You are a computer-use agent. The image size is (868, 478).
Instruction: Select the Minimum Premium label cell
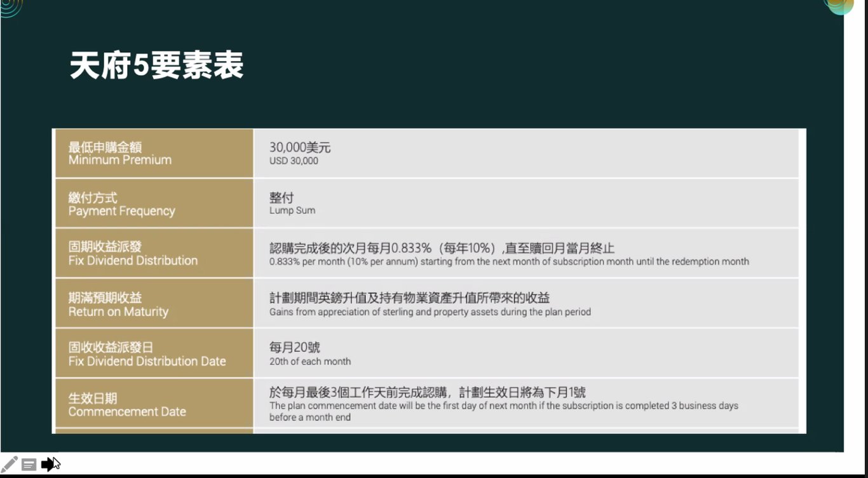pos(154,154)
